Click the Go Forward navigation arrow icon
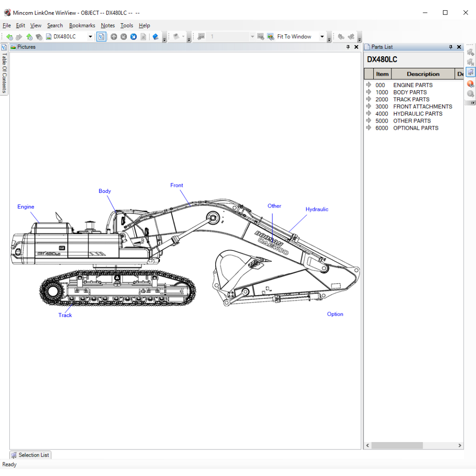This screenshot has width=476, height=476. (x=19, y=36)
